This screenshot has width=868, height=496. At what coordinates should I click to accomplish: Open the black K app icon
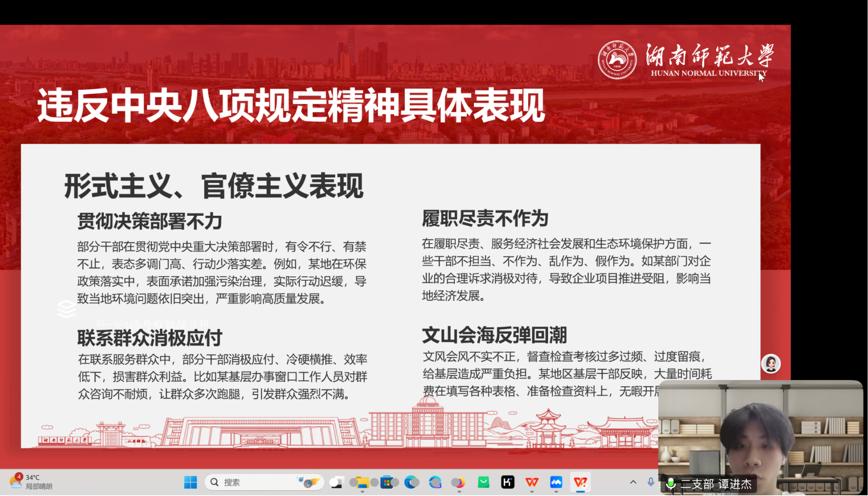point(507,482)
